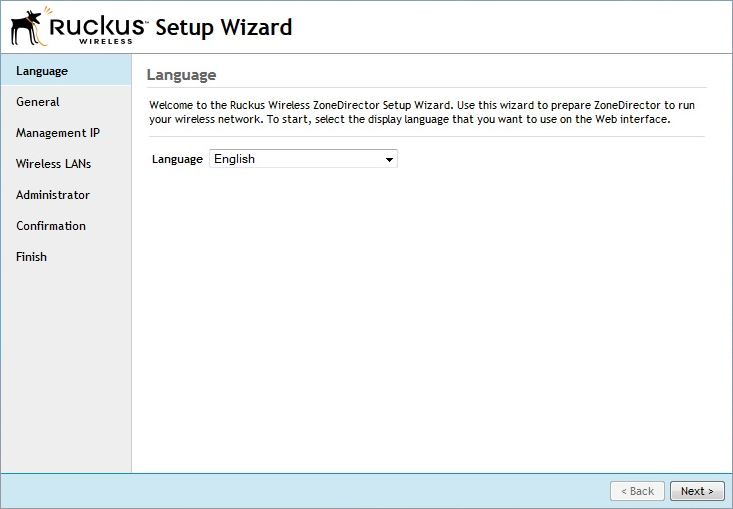Open the Management IP step

pos(66,133)
